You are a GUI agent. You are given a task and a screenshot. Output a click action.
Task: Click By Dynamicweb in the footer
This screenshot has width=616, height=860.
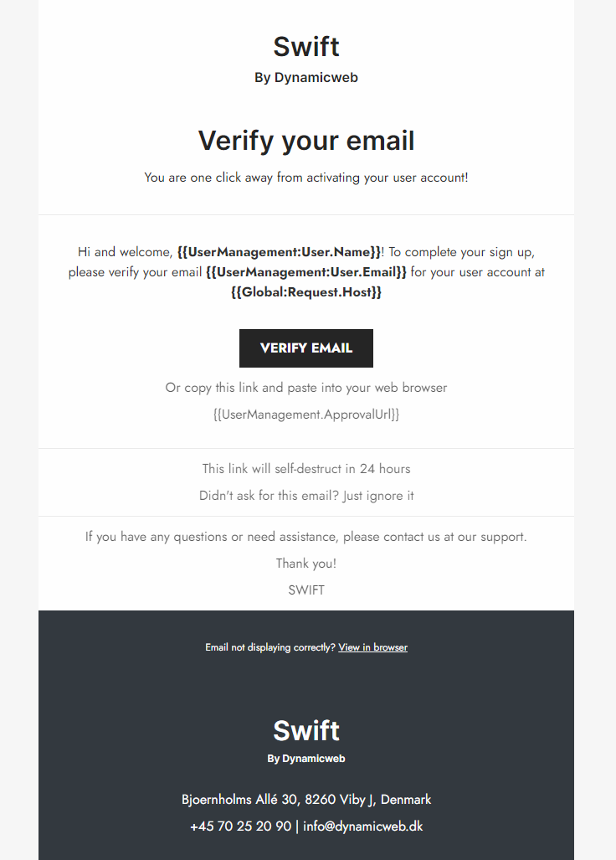click(306, 759)
